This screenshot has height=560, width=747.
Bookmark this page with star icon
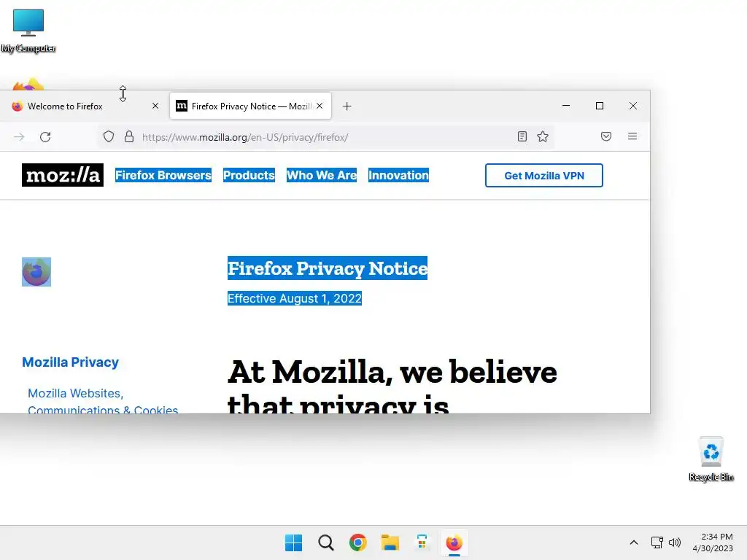(543, 136)
